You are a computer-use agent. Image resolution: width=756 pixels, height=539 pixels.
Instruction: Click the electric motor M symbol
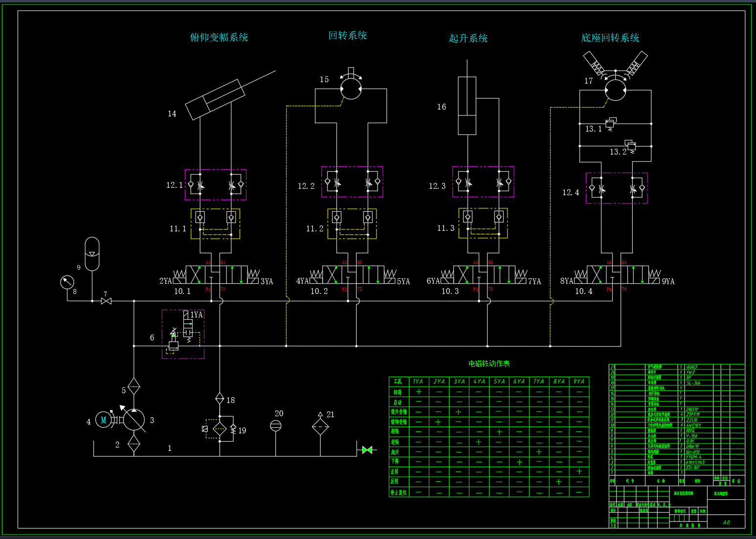click(x=104, y=420)
